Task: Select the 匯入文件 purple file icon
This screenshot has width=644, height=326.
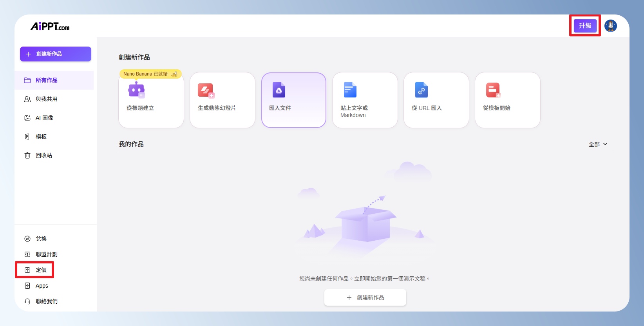Action: [279, 90]
